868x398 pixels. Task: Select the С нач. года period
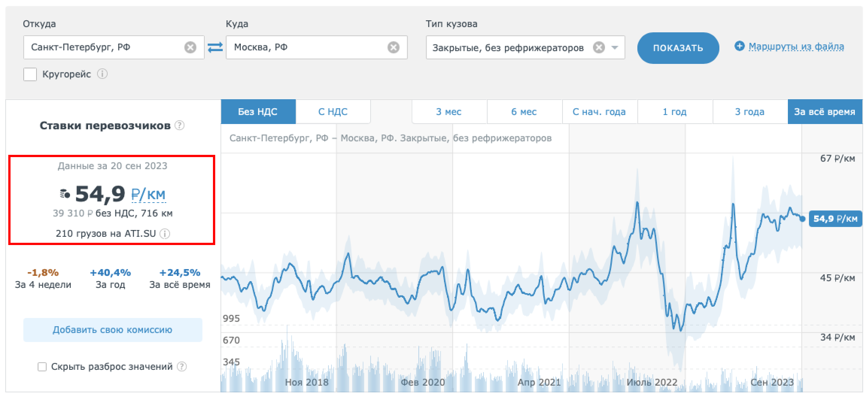pos(600,112)
